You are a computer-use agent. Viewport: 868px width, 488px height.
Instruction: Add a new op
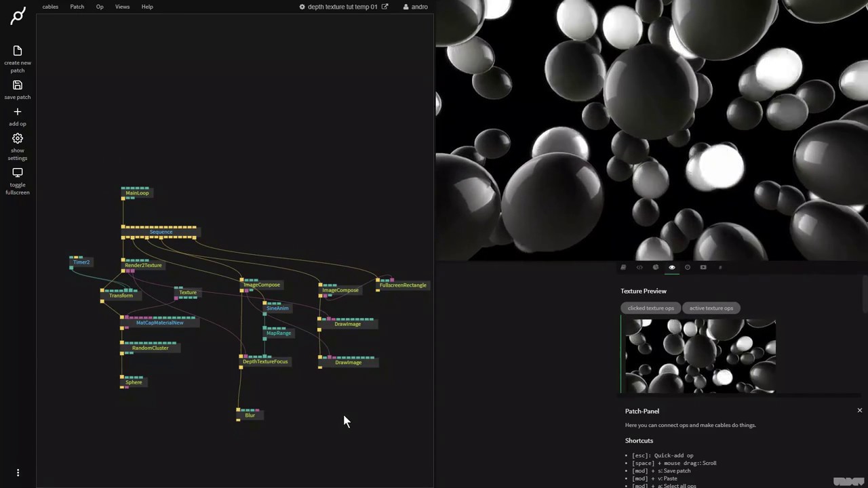coord(18,117)
